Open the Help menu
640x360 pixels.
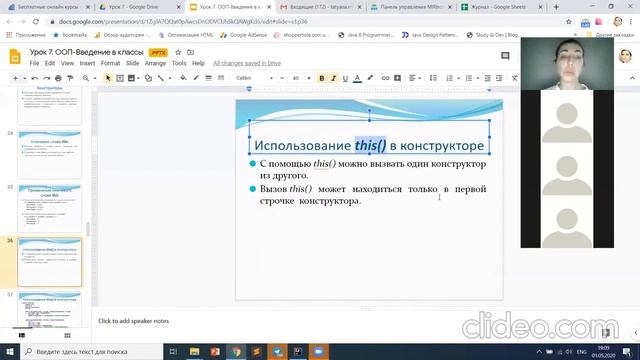click(198, 63)
